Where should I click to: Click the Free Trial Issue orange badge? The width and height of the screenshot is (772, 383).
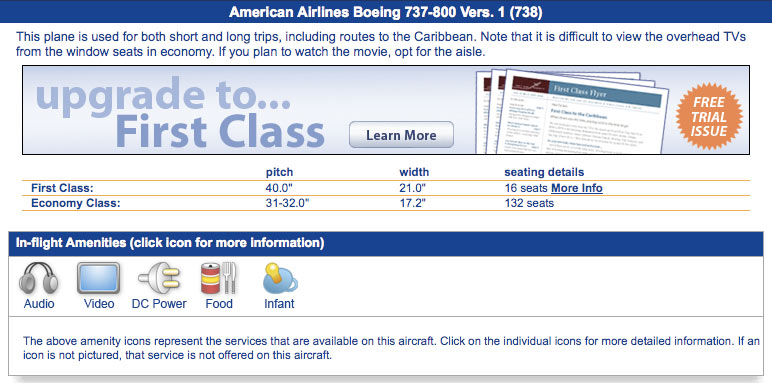(x=709, y=116)
